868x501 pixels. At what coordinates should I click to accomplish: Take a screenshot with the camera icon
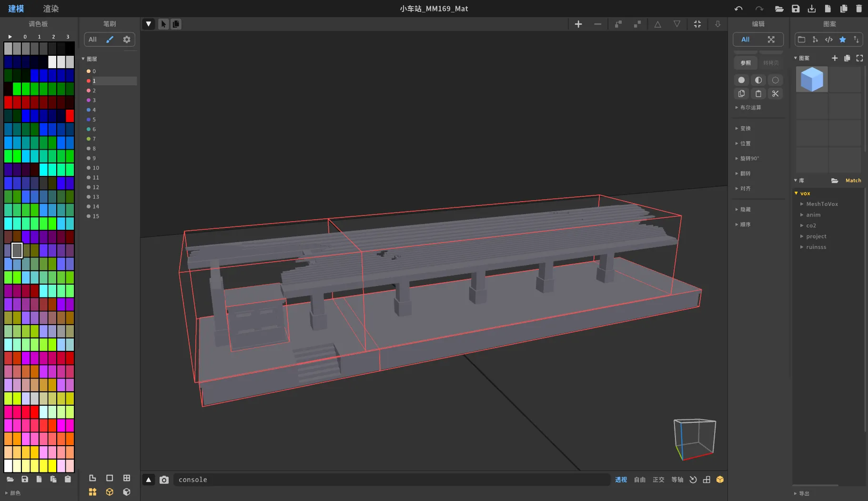[164, 480]
